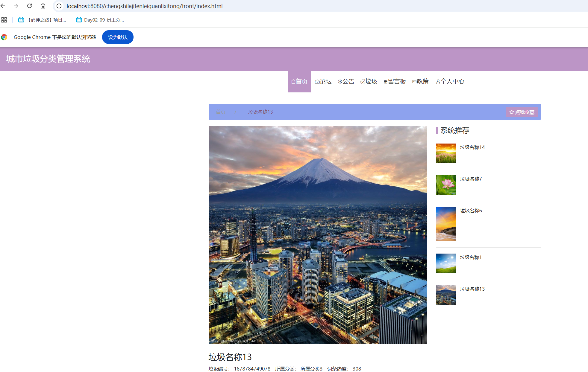Click the lotus flower thumbnail for 垃圾名称7

446,185
